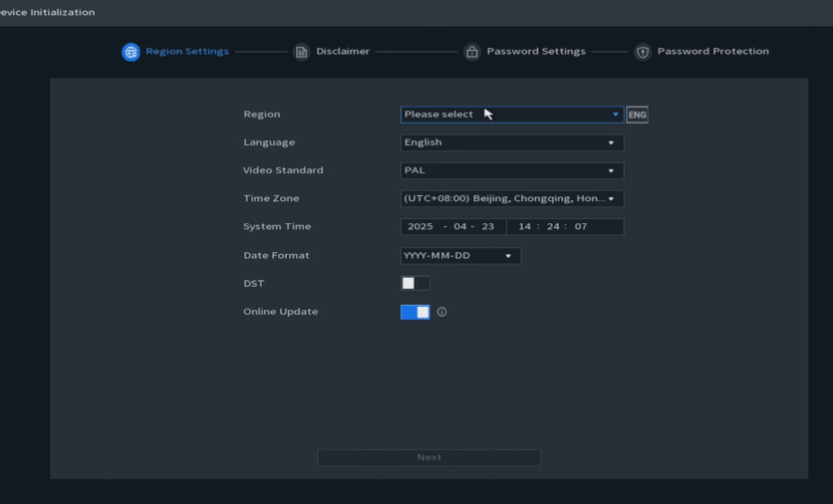This screenshot has height=504, width=833.
Task: Click the Online Update info icon
Action: (x=441, y=312)
